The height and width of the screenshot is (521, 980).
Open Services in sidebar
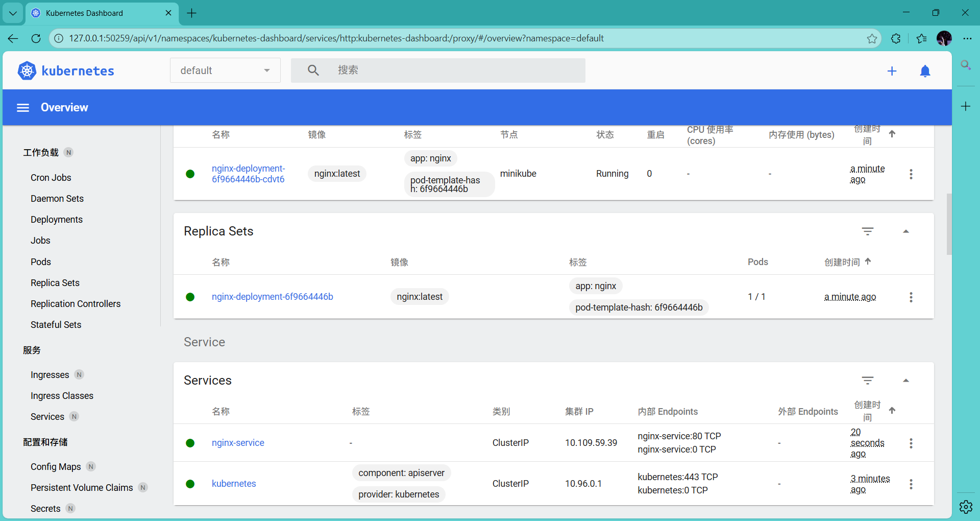[47, 417]
